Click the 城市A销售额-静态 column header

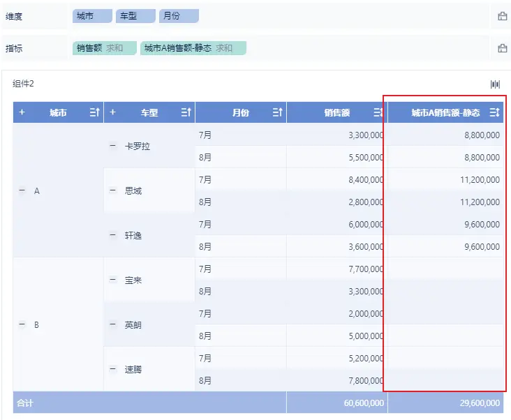point(445,112)
